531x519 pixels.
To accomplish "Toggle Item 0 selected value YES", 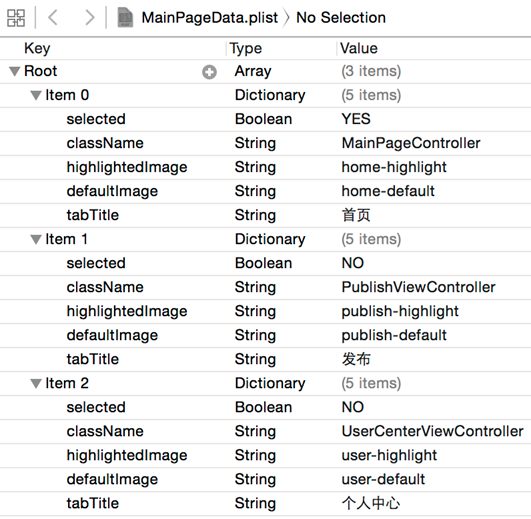I will (x=356, y=119).
